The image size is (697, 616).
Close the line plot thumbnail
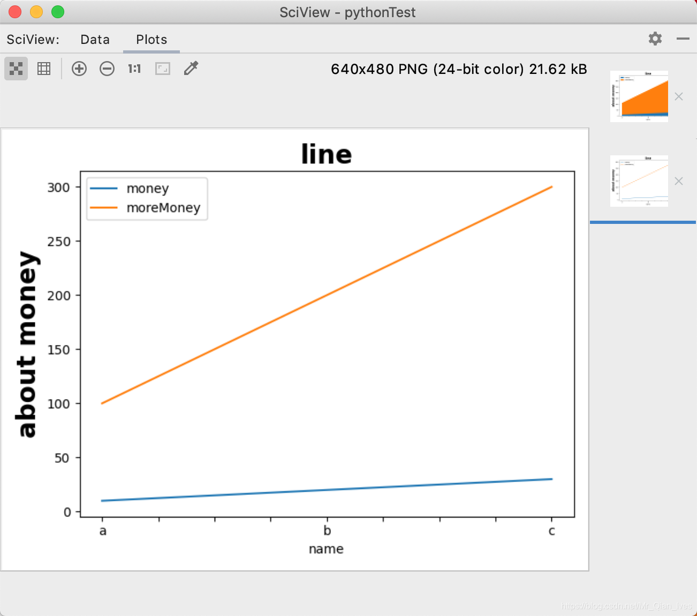679,181
